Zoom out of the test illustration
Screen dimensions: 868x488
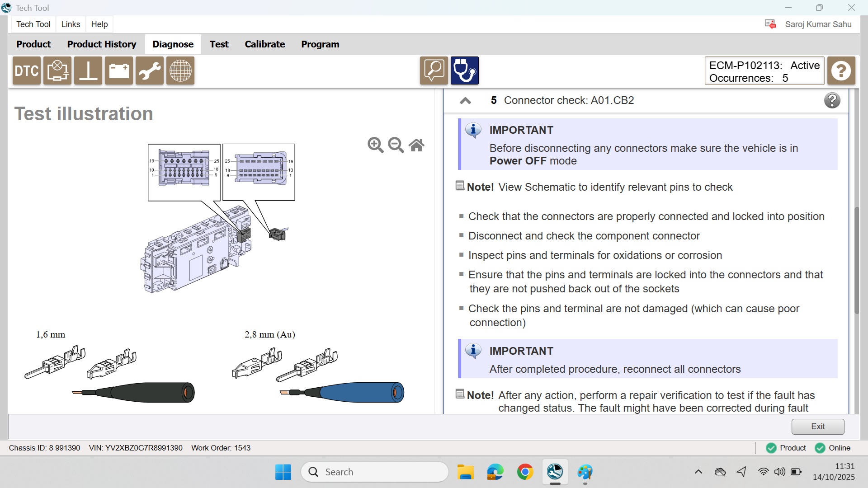[396, 145]
